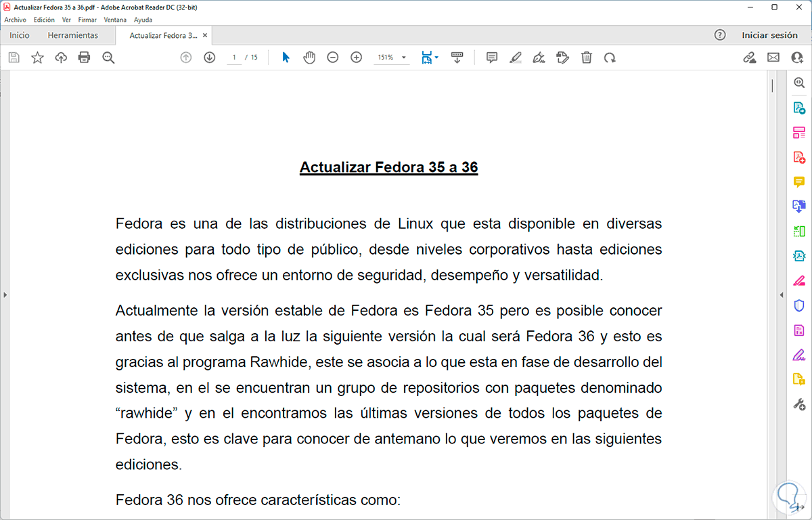The width and height of the screenshot is (812, 520).
Task: Open the Archivo menu
Action: pyautogui.click(x=15, y=20)
